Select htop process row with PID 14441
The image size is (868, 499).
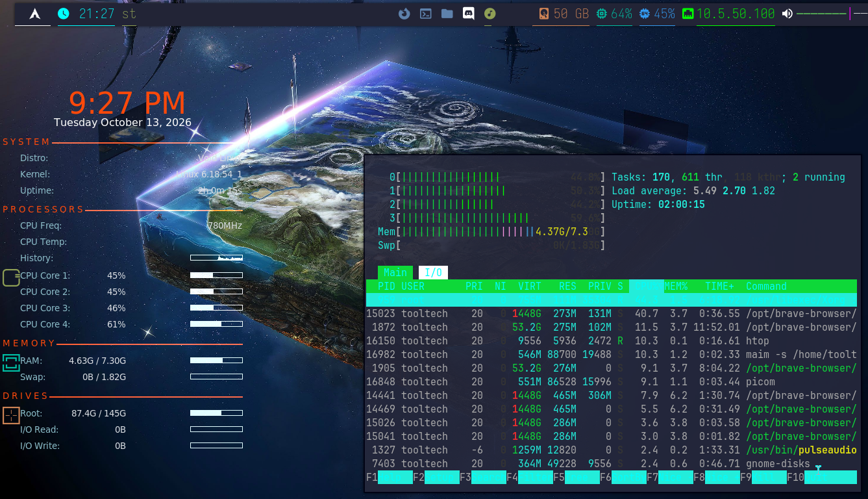(612, 395)
